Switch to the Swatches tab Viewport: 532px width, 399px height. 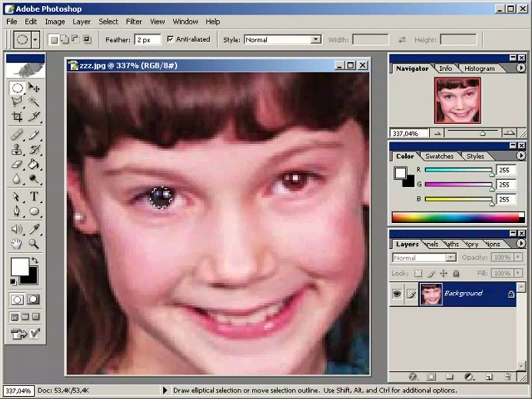point(439,156)
